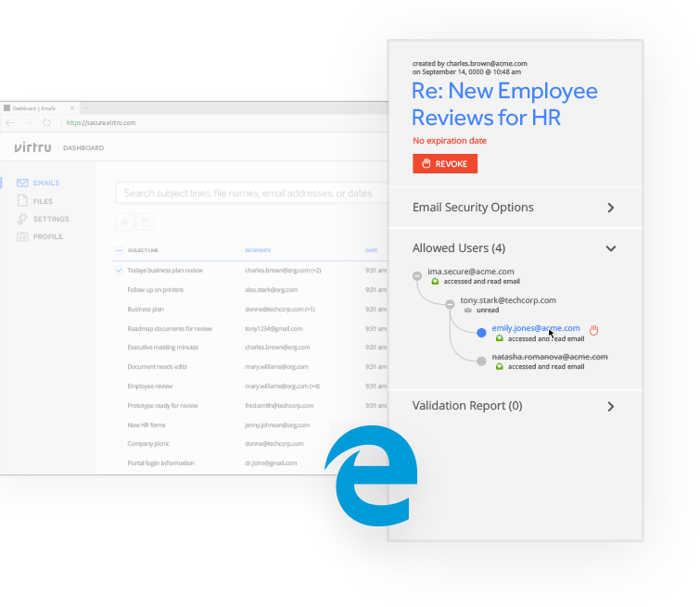Focus the search subject lines input field
Viewport: 700px width, 607px height.
252,194
